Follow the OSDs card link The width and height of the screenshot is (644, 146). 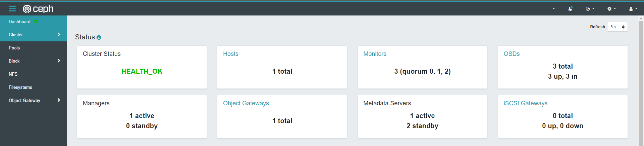tap(512, 54)
